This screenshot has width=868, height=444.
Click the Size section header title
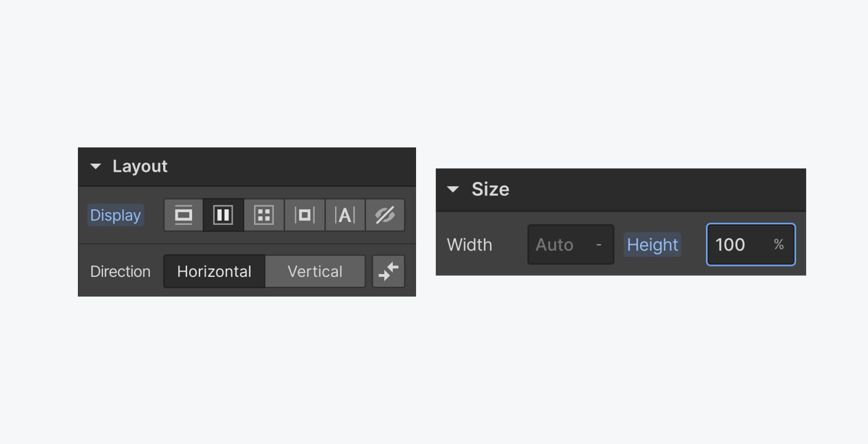[490, 189]
